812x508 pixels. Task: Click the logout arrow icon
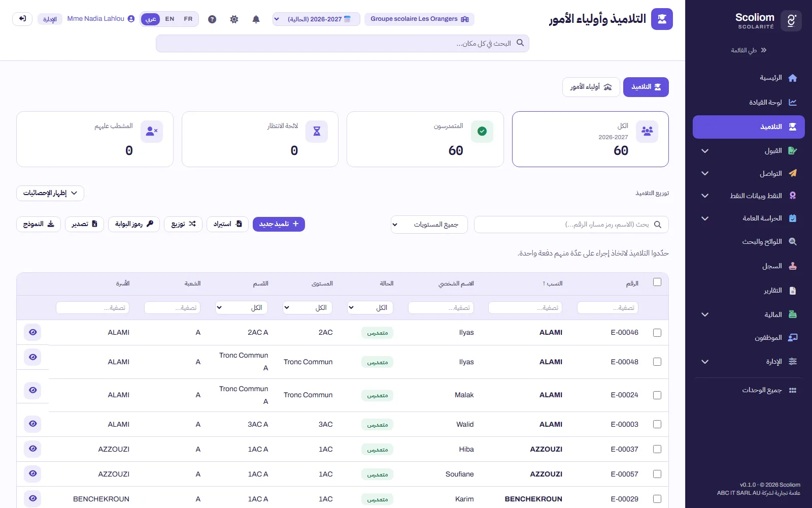pos(22,19)
